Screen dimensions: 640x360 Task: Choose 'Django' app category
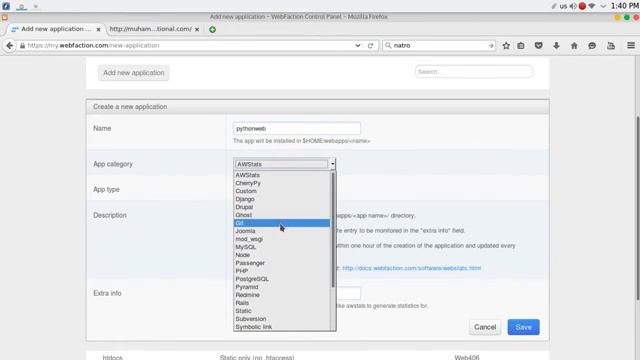282,199
